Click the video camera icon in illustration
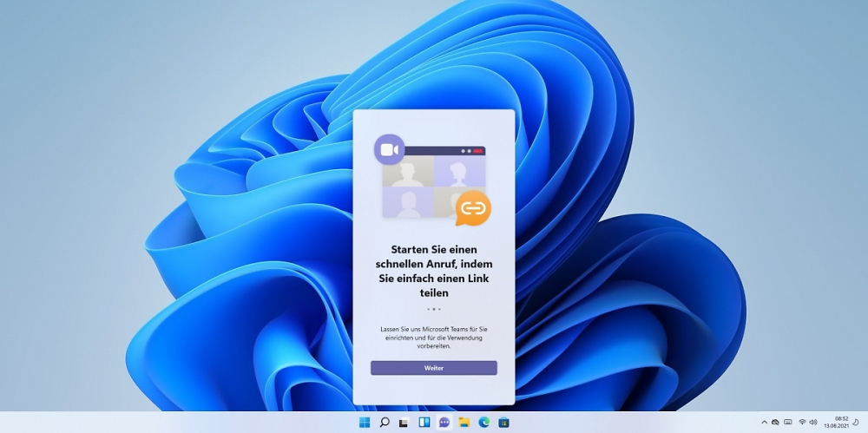The image size is (868, 433). pyautogui.click(x=390, y=149)
